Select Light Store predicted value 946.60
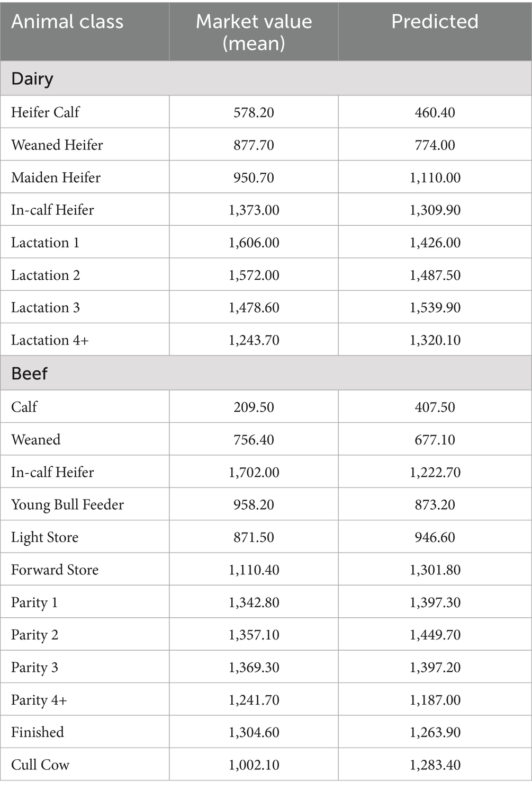 coord(435,537)
